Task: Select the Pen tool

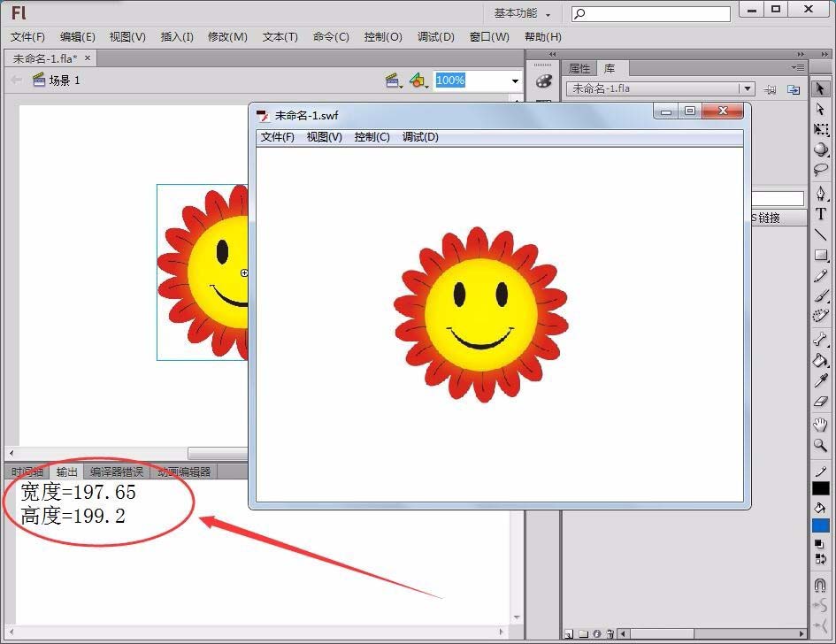Action: pyautogui.click(x=821, y=193)
